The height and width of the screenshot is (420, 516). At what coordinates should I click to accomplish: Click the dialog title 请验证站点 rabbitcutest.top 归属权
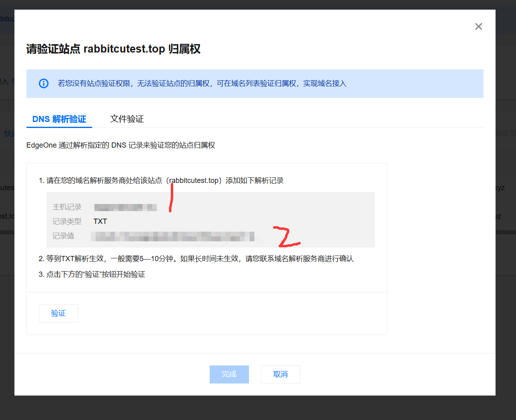(113, 49)
